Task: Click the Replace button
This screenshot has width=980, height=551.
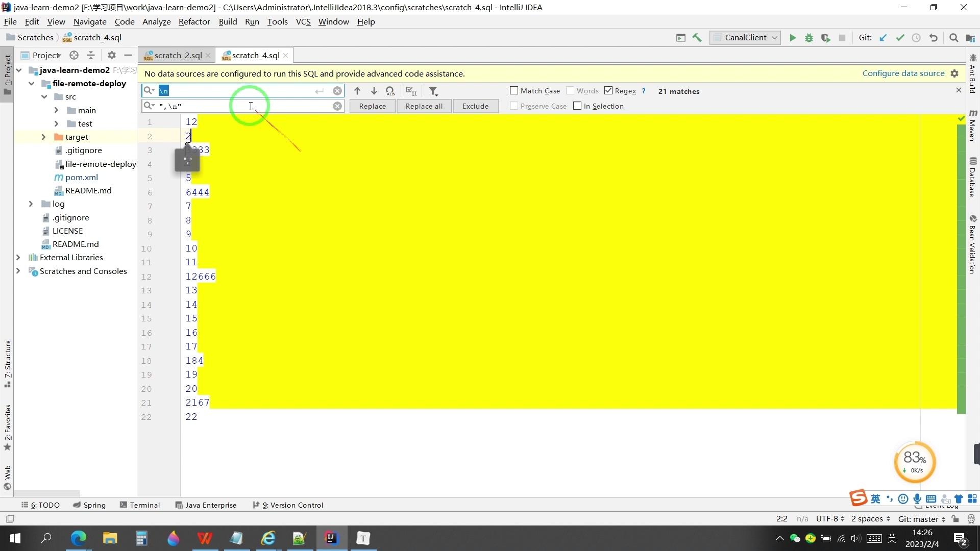Action: click(373, 106)
